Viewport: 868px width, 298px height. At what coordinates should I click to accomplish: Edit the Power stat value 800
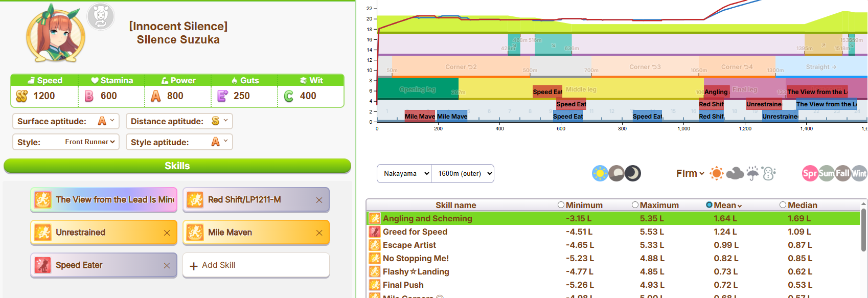point(175,96)
